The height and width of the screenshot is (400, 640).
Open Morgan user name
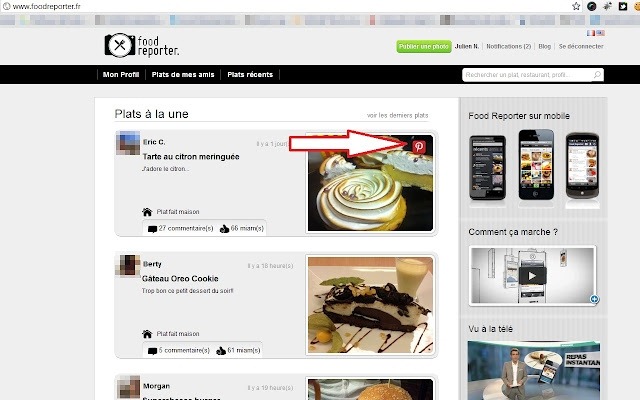[156, 386]
